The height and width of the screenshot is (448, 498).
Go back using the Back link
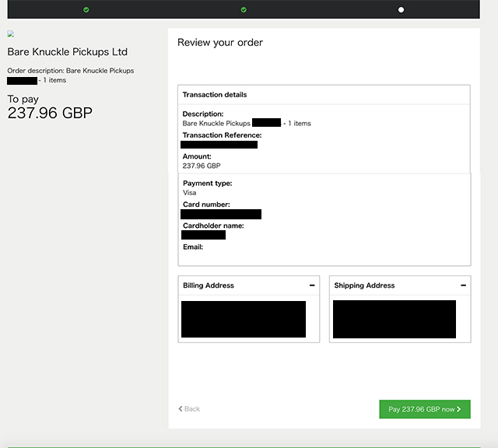[189, 409]
